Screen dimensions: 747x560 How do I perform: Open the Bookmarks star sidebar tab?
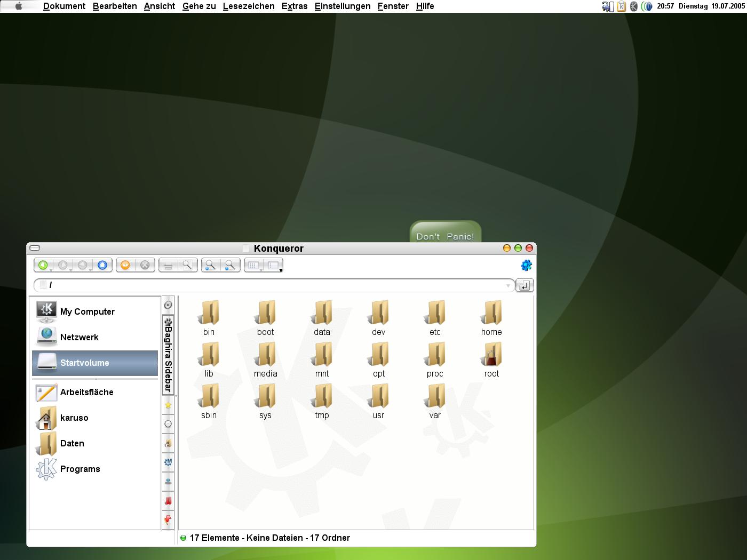(168, 405)
